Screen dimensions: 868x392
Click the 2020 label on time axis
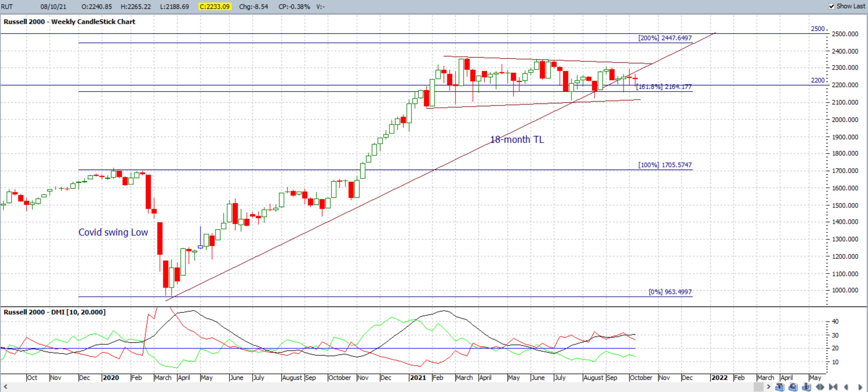click(x=111, y=377)
